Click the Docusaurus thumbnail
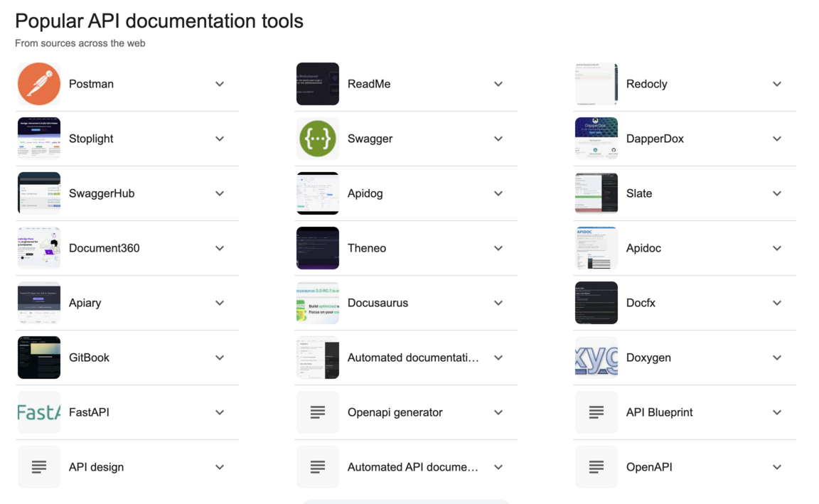819x504 pixels. (x=318, y=303)
